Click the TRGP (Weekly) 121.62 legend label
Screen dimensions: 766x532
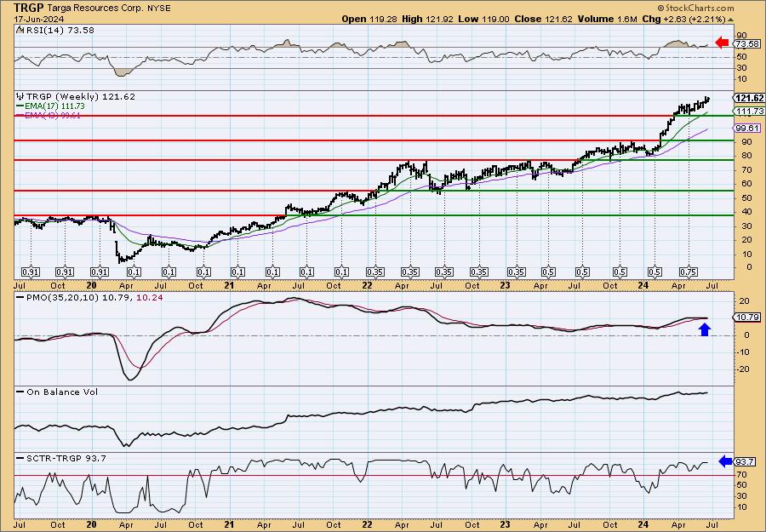pos(80,97)
